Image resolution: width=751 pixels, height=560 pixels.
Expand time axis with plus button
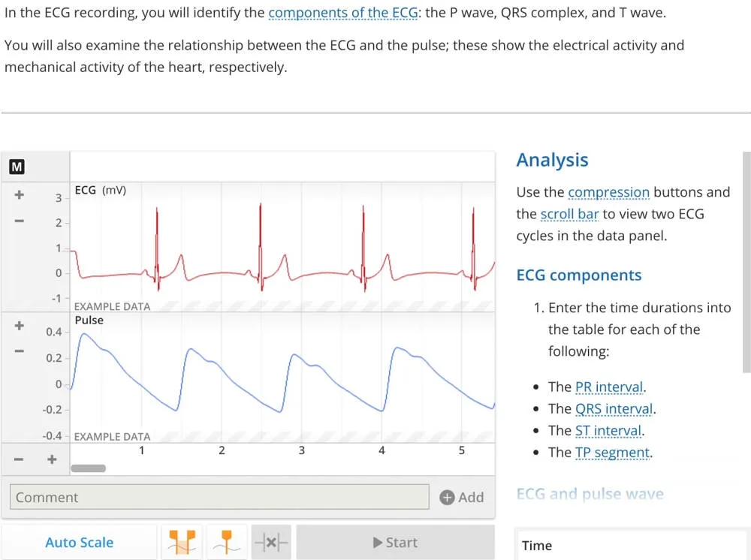[52, 459]
